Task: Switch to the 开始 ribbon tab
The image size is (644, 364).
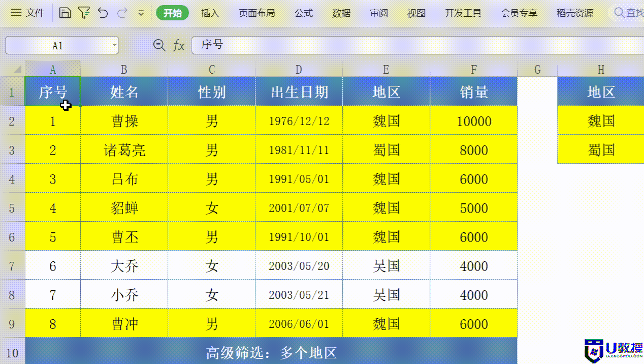Action: [x=173, y=13]
